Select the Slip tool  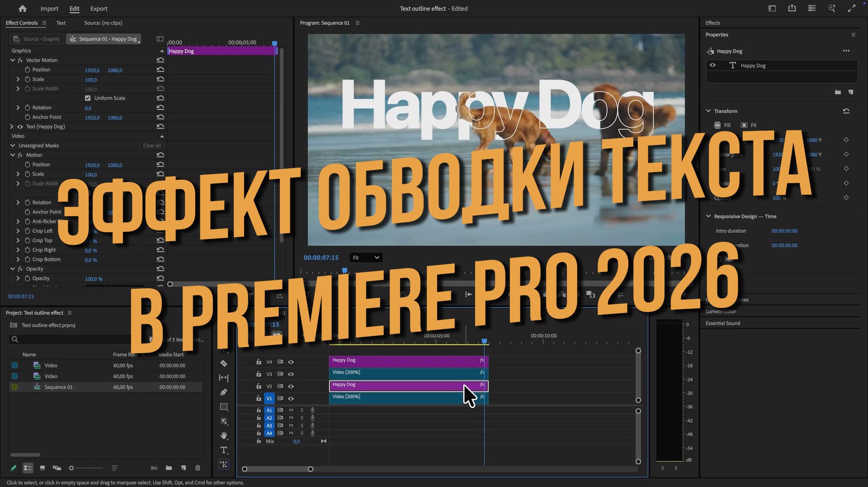(x=224, y=378)
